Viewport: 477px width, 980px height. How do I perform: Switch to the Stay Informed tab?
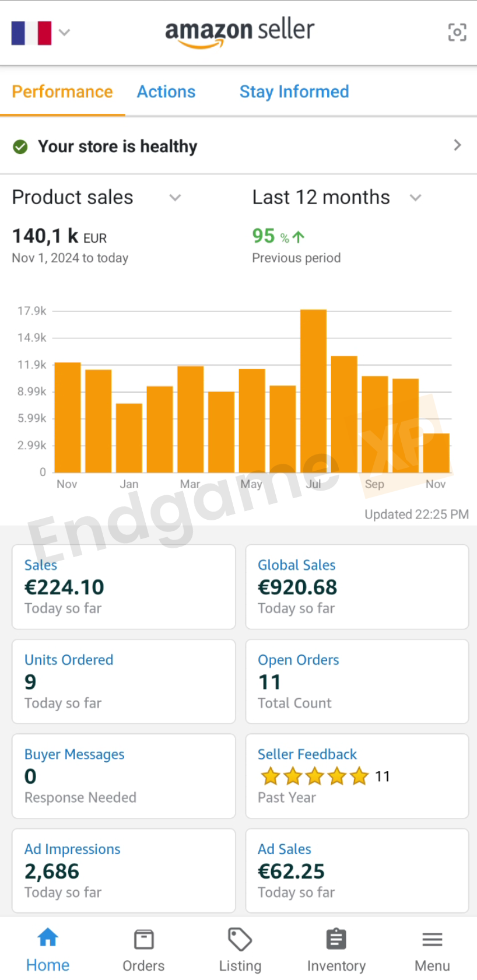pos(294,92)
